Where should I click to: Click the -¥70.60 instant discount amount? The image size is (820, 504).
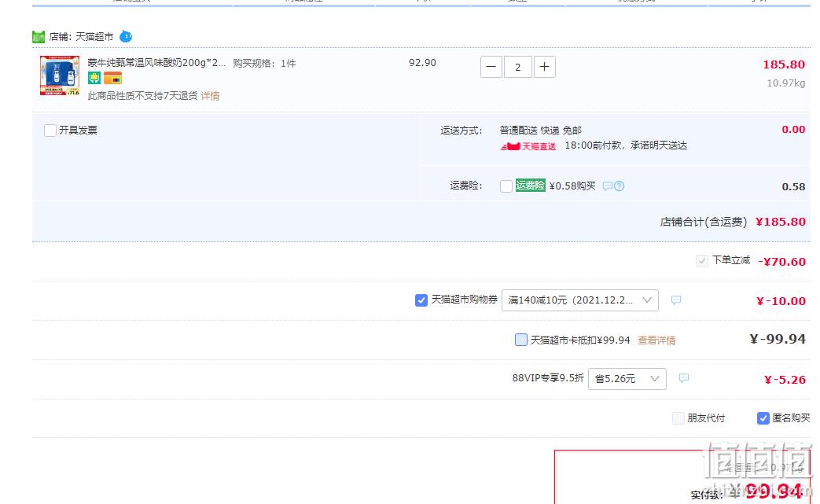781,261
